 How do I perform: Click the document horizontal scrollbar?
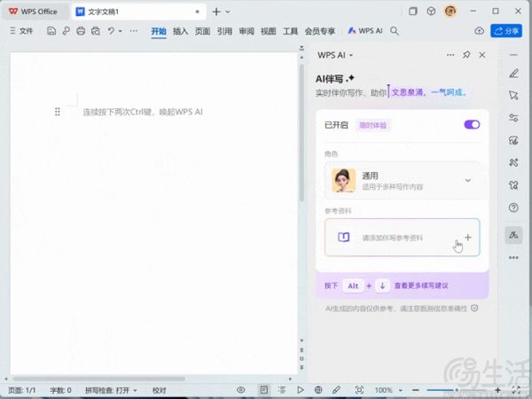(x=99, y=379)
